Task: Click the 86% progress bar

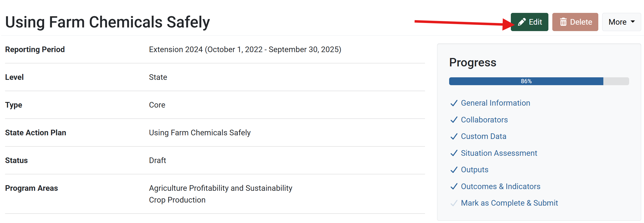Action: (x=539, y=81)
